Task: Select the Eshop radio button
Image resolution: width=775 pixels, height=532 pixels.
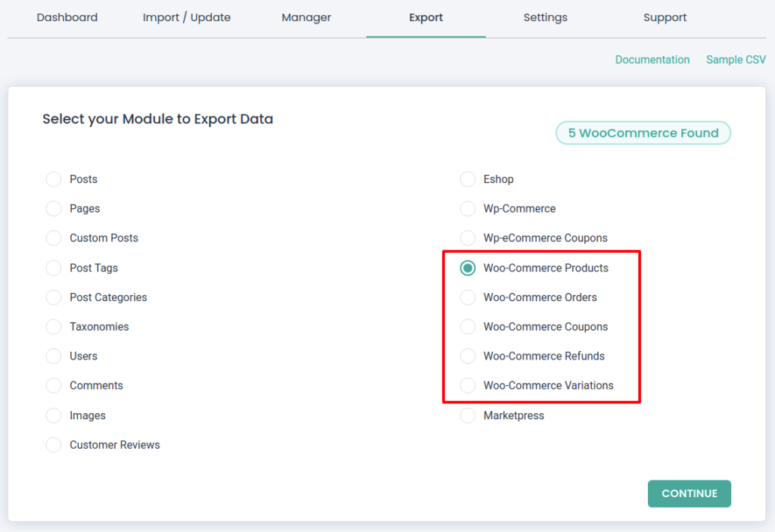Action: [468, 179]
